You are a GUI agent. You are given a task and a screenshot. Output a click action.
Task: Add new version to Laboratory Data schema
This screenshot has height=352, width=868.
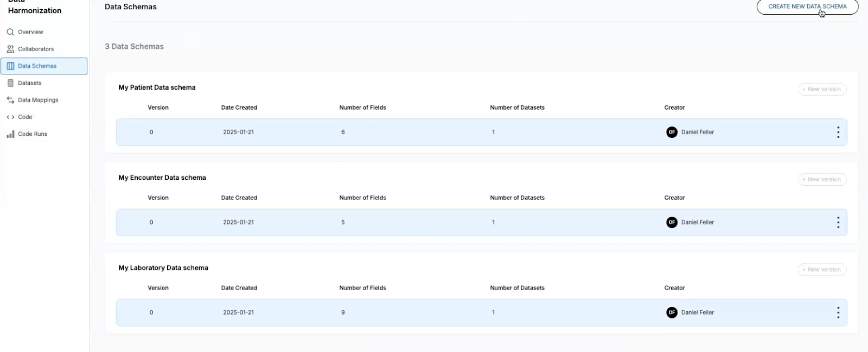(822, 269)
